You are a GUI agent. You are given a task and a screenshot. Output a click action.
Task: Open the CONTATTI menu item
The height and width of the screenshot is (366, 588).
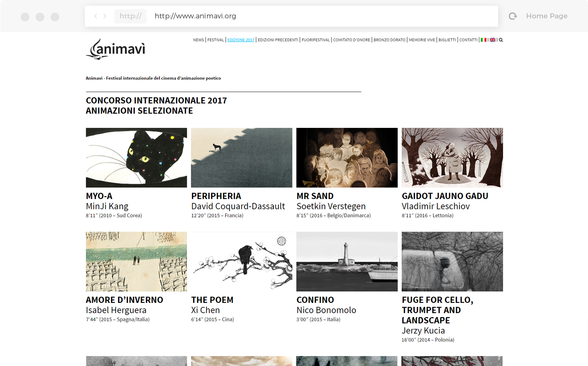point(468,40)
